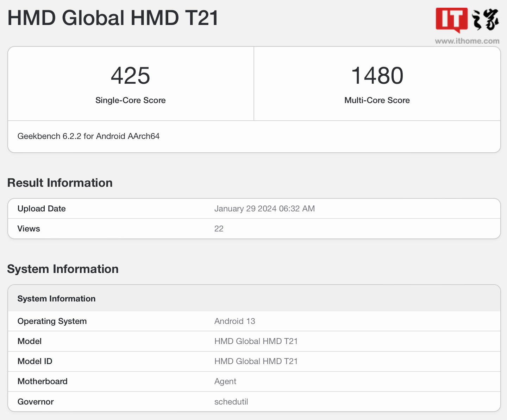Screen dimensions: 507x420
Task: Click the large System Information section heading
Action: click(x=63, y=269)
